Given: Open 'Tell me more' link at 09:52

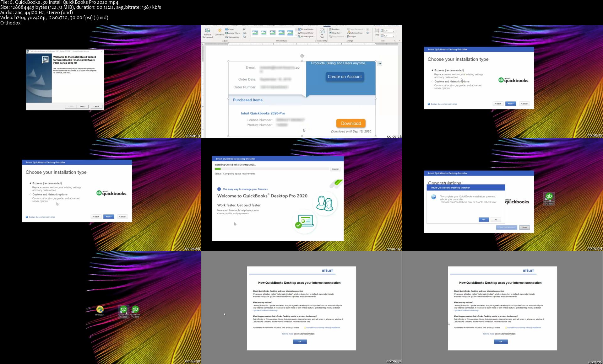Looking at the screenshot, I should tap(287, 334).
